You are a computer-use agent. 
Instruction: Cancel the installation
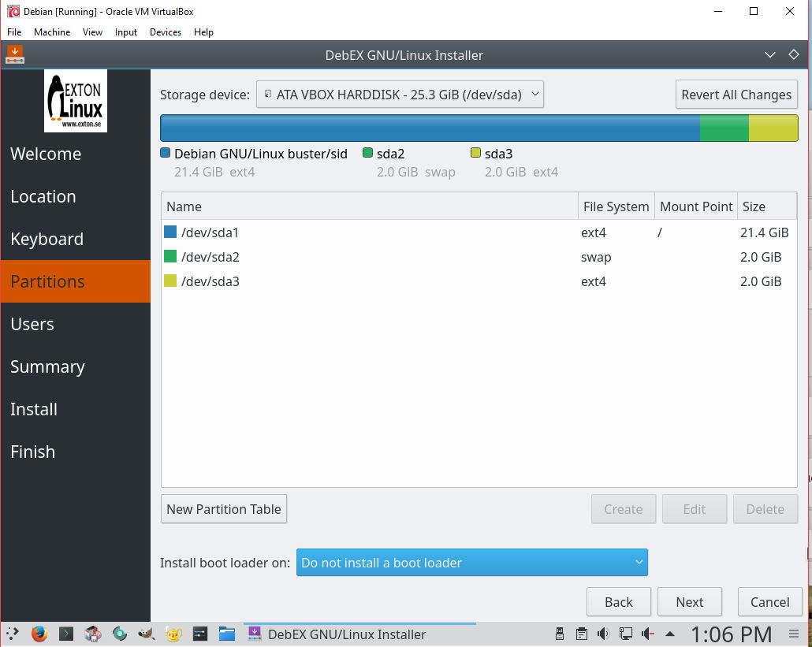[769, 601]
